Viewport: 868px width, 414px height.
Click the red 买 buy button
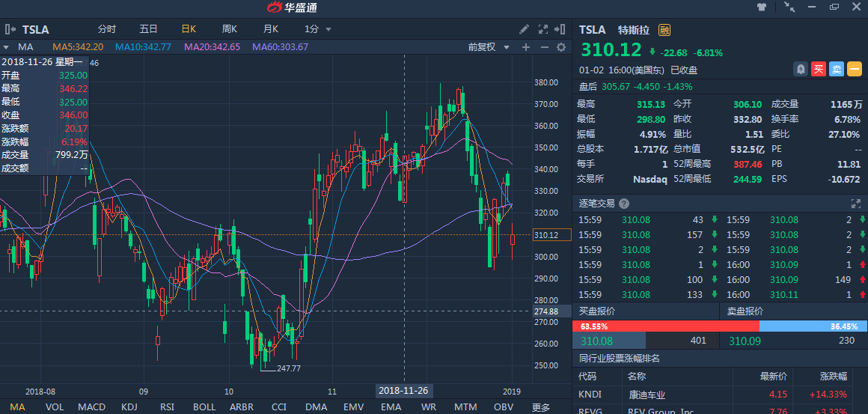(819, 70)
